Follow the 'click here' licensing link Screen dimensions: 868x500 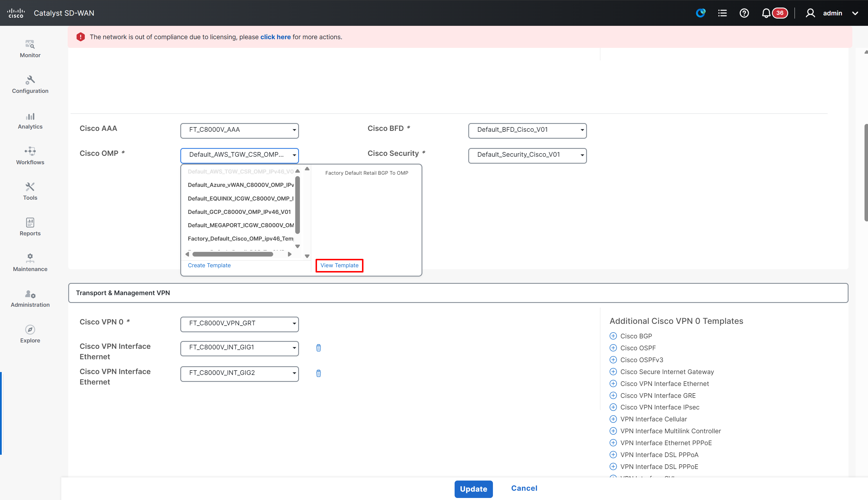coord(275,37)
